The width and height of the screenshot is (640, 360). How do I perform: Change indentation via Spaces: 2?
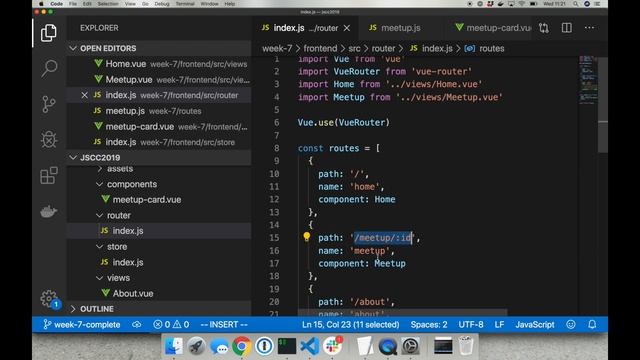[429, 324]
